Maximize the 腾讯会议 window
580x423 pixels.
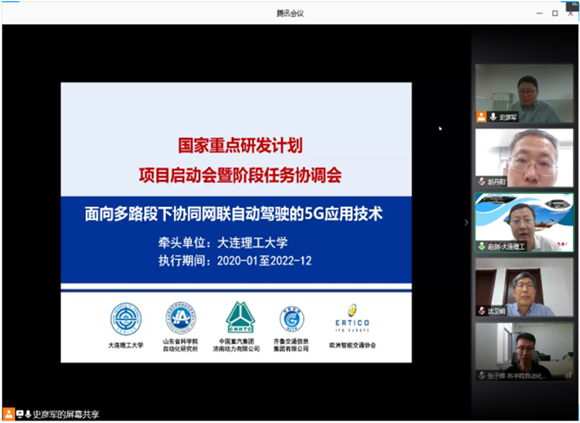(x=555, y=13)
